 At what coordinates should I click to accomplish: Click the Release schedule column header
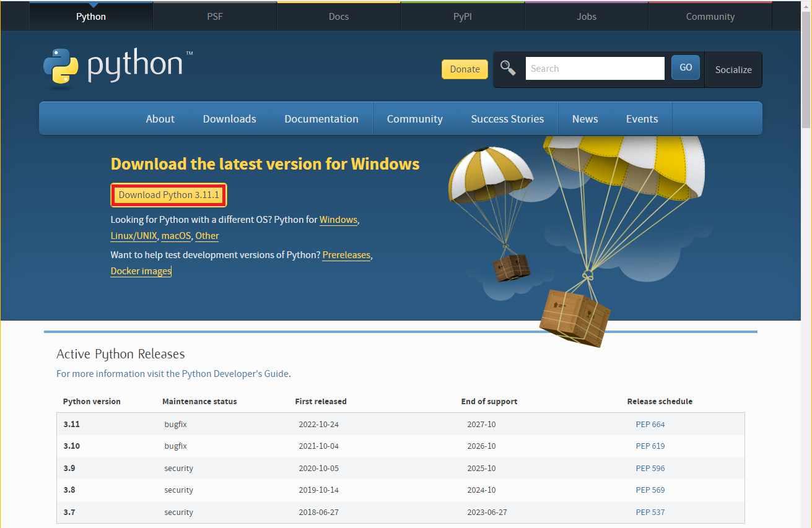coord(660,402)
